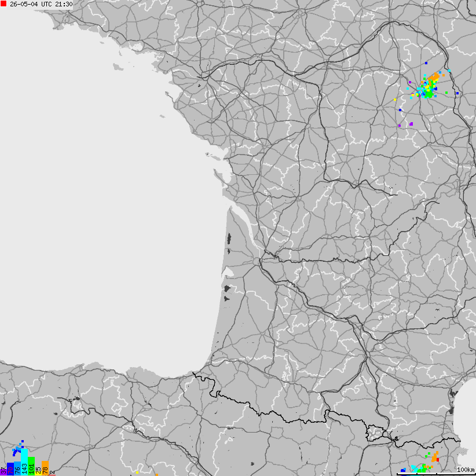Select the dark blue legend bar labeled 70
Image resolution: width=476 pixels, height=476 pixels.
(x=10, y=469)
